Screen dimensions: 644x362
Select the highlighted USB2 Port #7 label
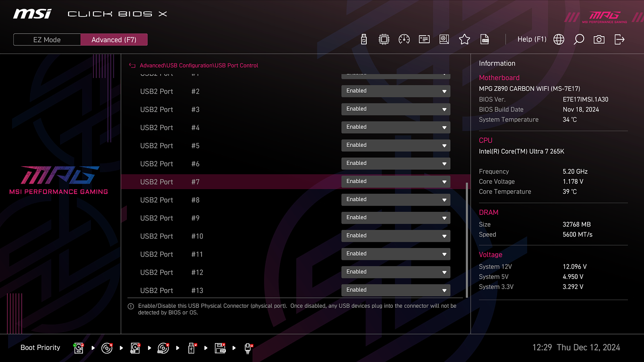pyautogui.click(x=170, y=182)
